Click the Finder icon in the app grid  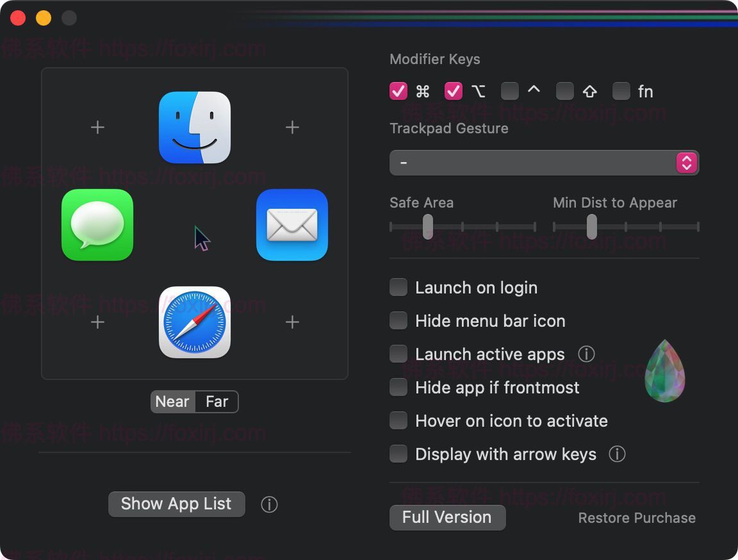pos(195,128)
